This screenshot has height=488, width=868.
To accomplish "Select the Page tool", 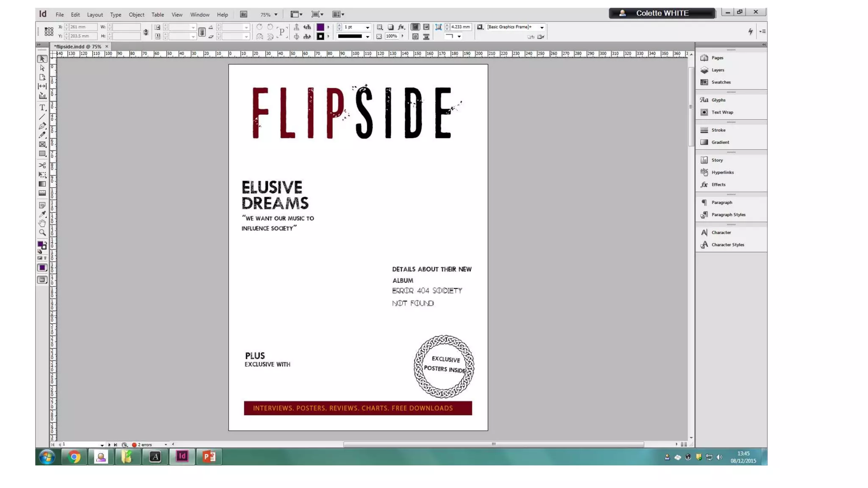I will click(x=42, y=77).
